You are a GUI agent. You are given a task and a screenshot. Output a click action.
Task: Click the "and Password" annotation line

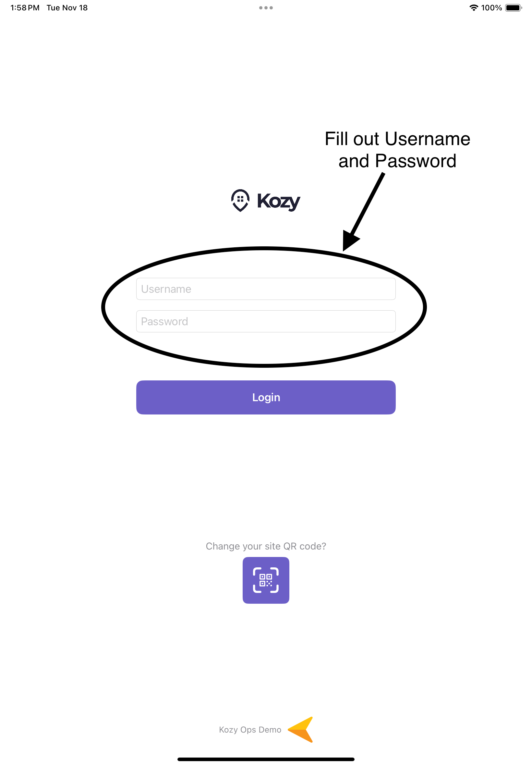(x=397, y=161)
